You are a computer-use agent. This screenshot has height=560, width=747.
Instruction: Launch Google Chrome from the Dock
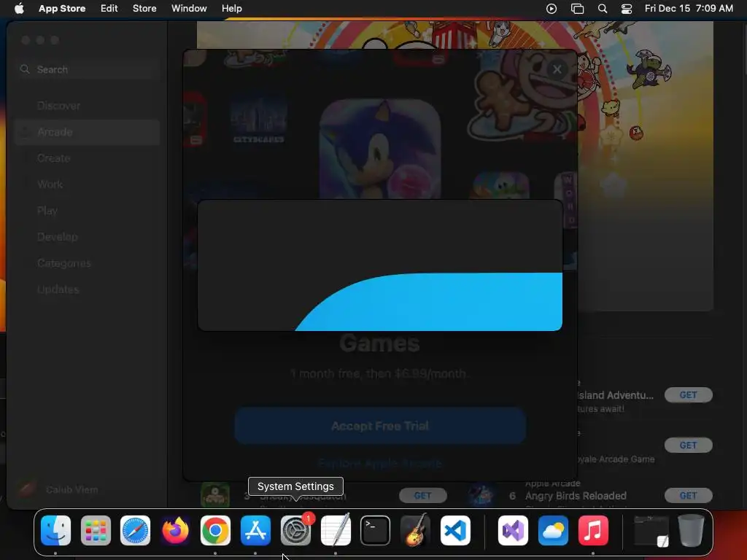(x=215, y=530)
